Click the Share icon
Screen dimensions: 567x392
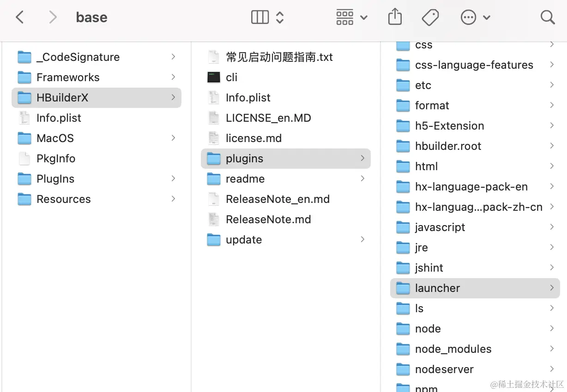tap(395, 17)
